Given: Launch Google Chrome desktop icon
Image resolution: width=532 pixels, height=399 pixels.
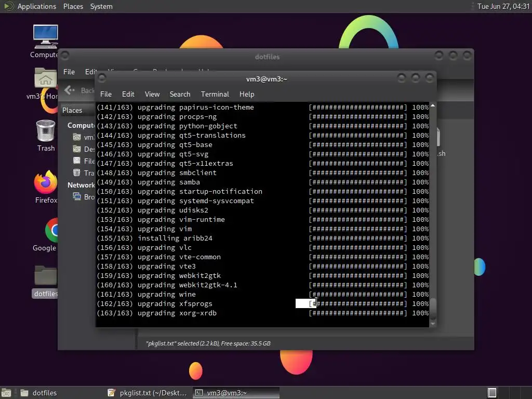Looking at the screenshot, I should pos(51,230).
